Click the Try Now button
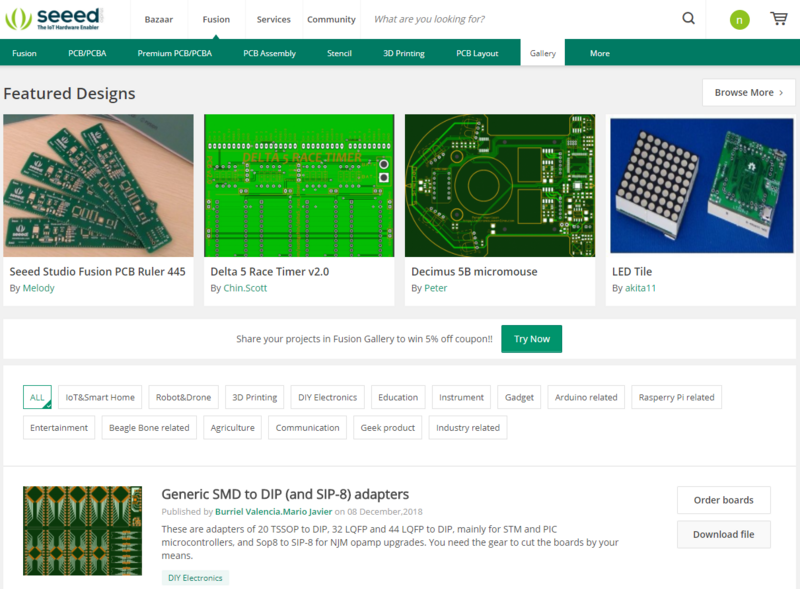This screenshot has width=800, height=589. (532, 339)
